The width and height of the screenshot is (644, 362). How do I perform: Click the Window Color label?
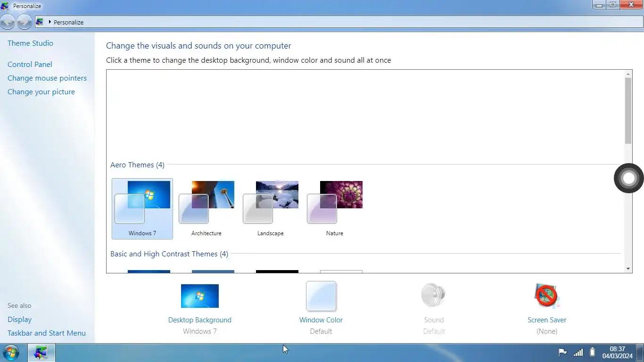(x=321, y=320)
